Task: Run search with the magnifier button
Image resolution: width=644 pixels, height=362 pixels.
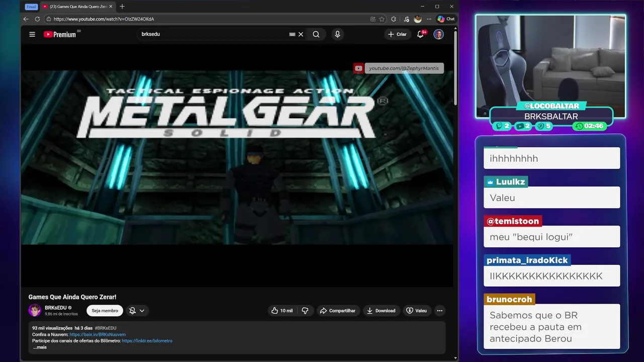Action: pyautogui.click(x=316, y=34)
